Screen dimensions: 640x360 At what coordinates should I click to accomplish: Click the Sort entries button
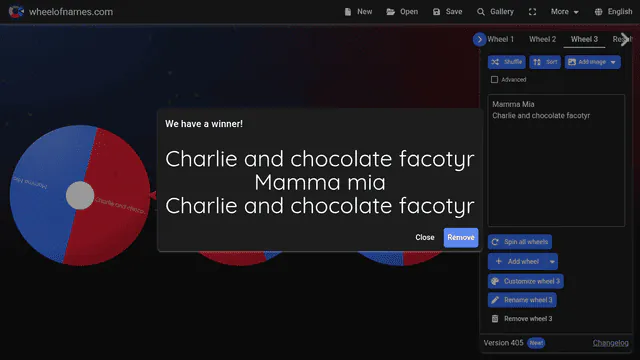pos(545,62)
